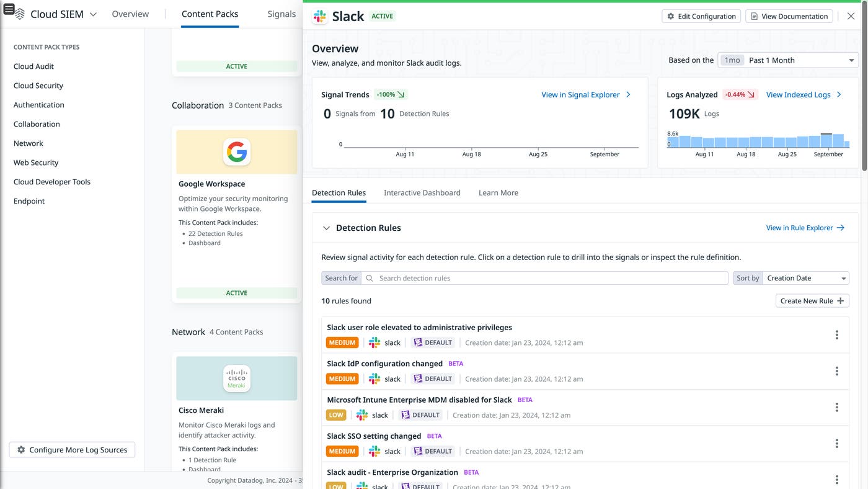The image size is (868, 489).
Task: Click the Slack logo in panel header
Action: (320, 16)
